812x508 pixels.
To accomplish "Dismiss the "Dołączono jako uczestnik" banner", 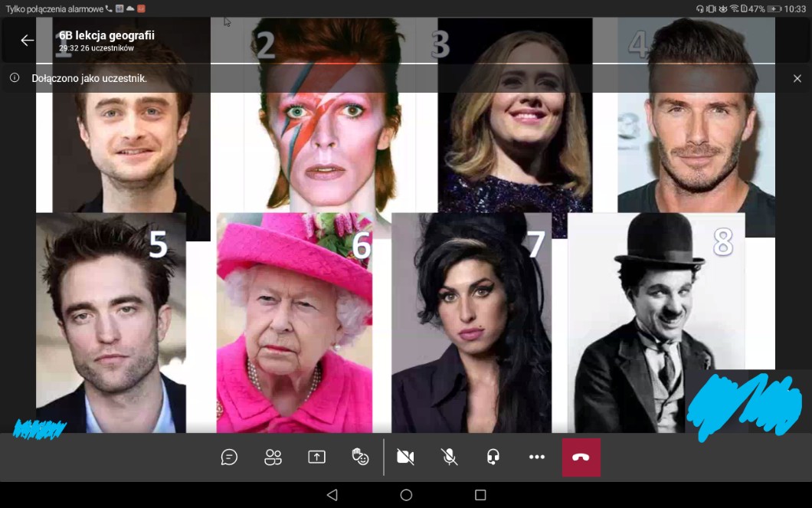I will click(797, 78).
